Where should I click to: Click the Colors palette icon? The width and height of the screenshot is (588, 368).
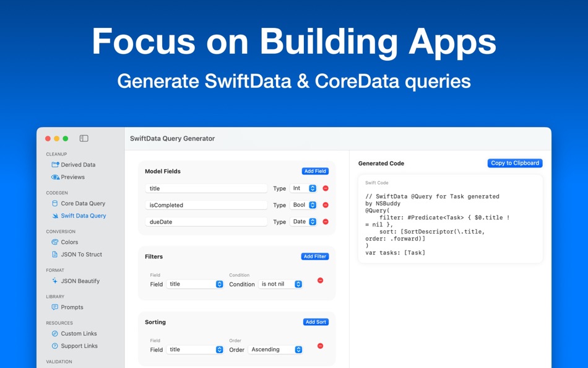pos(54,242)
